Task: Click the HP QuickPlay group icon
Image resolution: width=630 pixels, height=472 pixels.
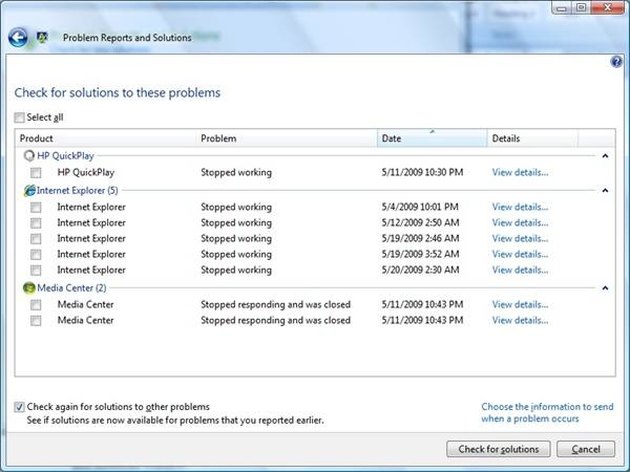Action: point(29,155)
